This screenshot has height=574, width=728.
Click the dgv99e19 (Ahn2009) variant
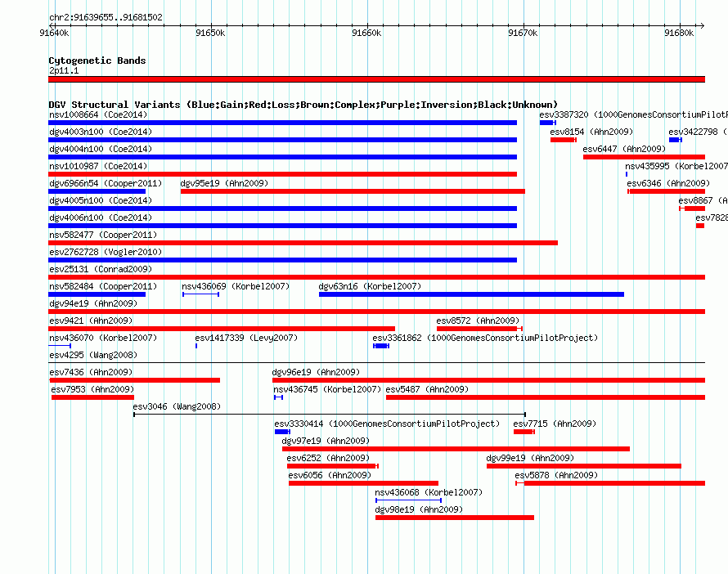[583, 466]
